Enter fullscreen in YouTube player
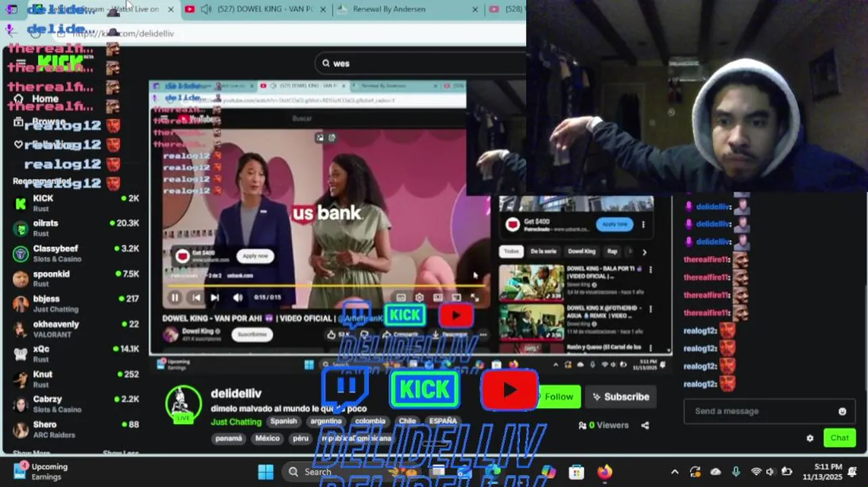 (475, 298)
